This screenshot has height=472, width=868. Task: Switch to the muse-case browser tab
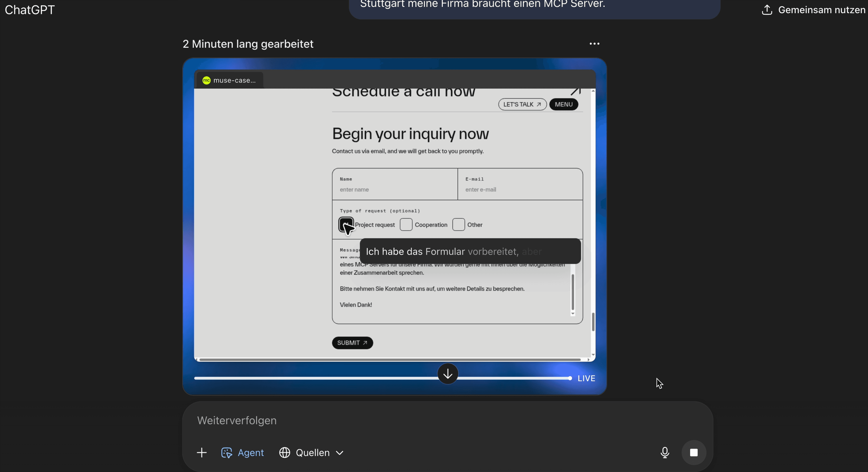[x=229, y=80]
